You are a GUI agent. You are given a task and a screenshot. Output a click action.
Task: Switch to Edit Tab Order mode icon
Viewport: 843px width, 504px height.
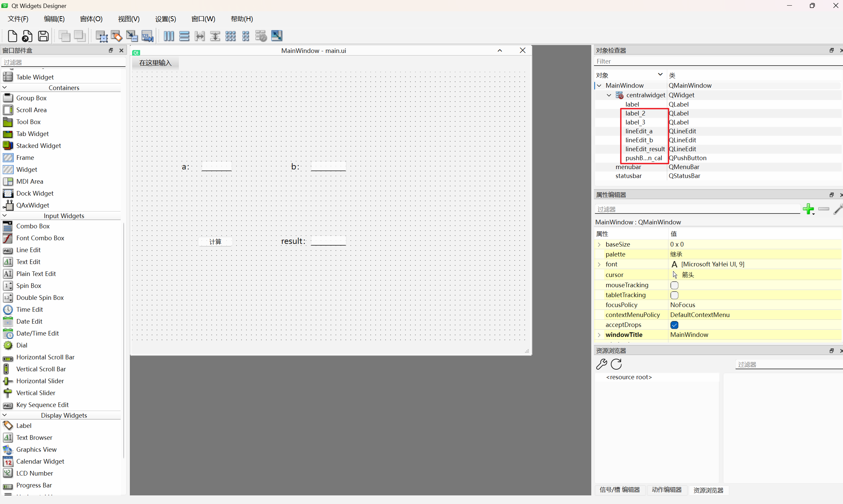click(x=147, y=36)
